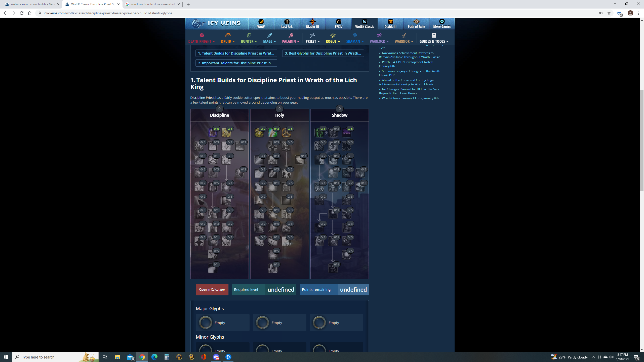Click the first Discipline tree talent icon
The width and height of the screenshot is (644, 362).
click(x=212, y=133)
